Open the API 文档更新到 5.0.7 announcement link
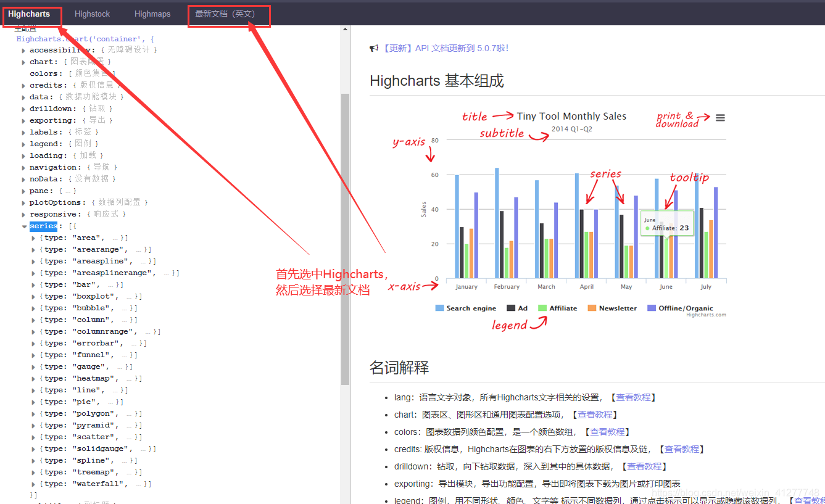This screenshot has width=825, height=504. (445, 48)
